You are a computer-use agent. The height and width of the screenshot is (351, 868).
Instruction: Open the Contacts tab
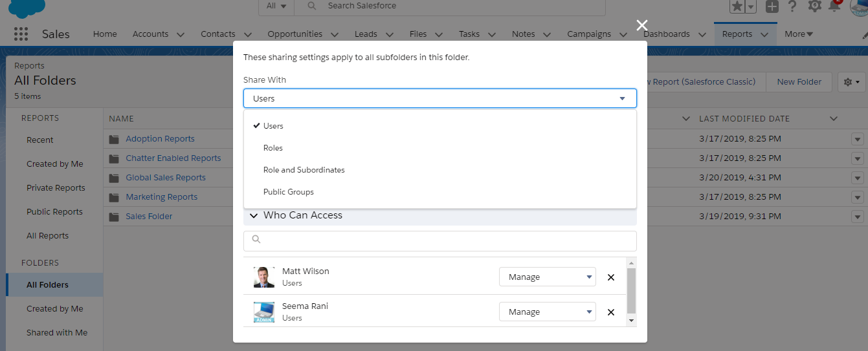tap(218, 34)
